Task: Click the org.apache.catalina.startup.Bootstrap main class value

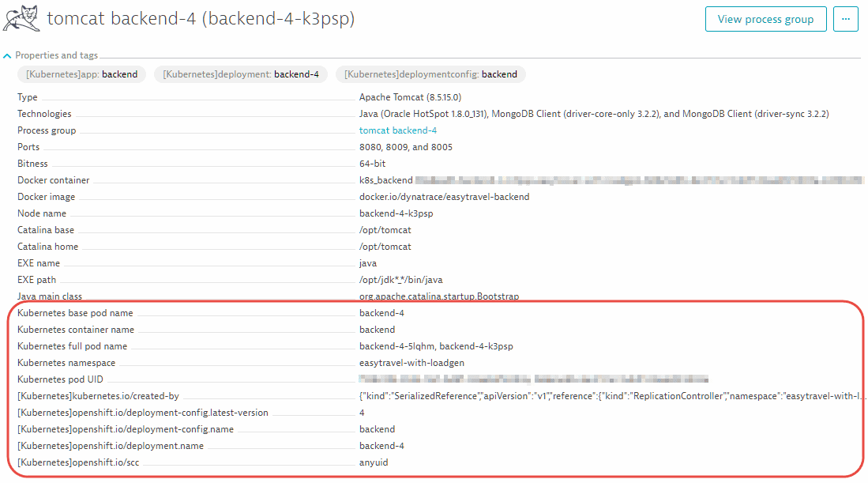Action: point(440,296)
